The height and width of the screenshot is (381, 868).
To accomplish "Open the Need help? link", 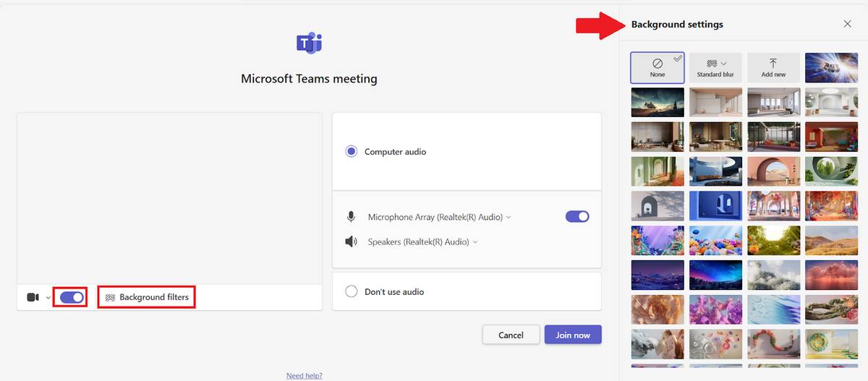I will [305, 376].
